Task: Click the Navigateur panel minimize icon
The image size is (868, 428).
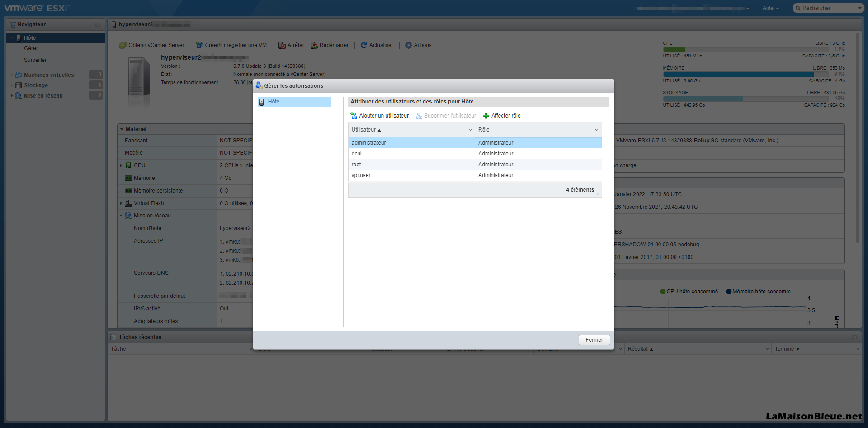Action: 98,24
